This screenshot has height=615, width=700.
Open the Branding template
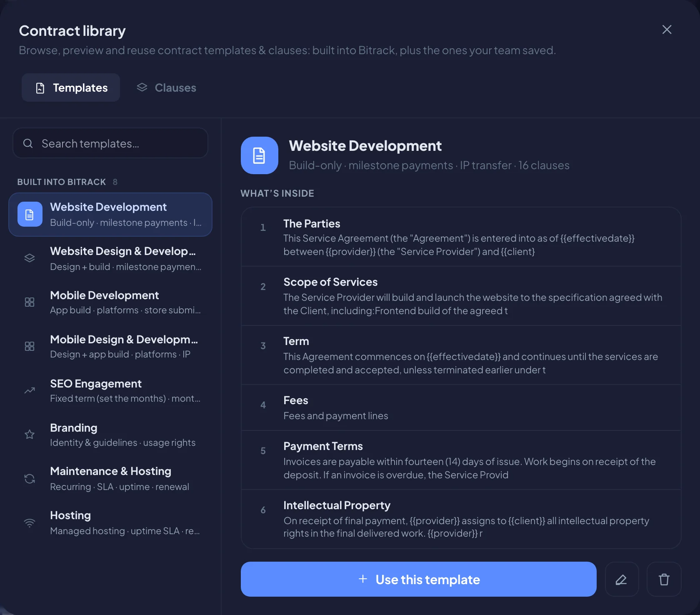tap(110, 435)
